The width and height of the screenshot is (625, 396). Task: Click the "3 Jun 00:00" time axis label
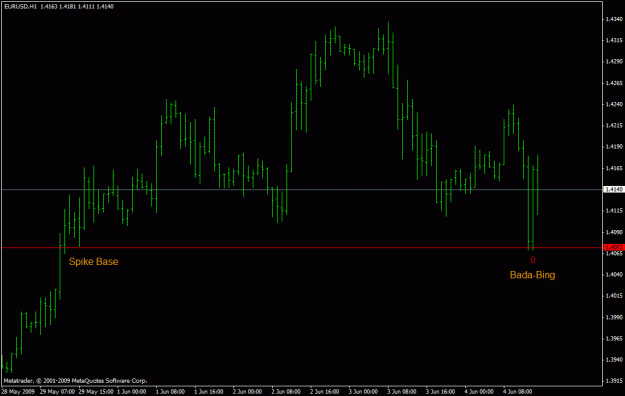364,392
